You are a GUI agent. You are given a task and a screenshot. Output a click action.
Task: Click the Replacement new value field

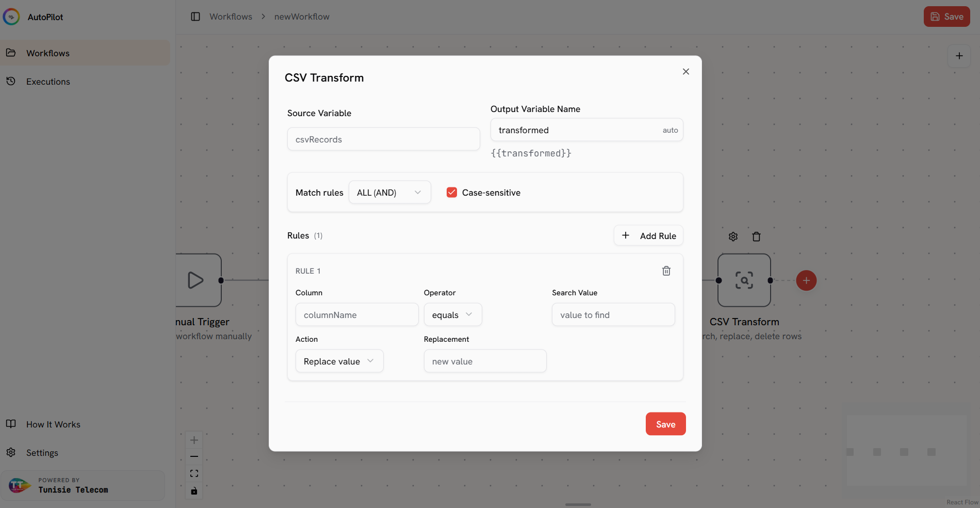(x=485, y=361)
